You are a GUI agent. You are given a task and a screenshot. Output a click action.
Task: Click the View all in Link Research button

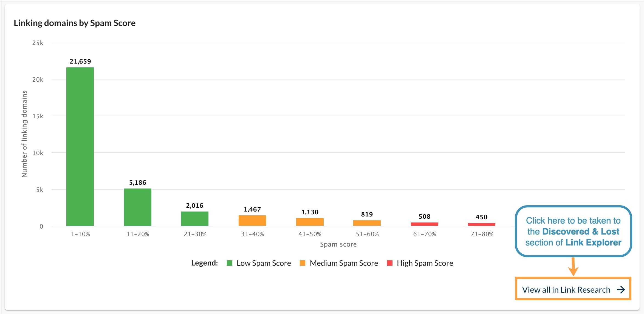573,289
